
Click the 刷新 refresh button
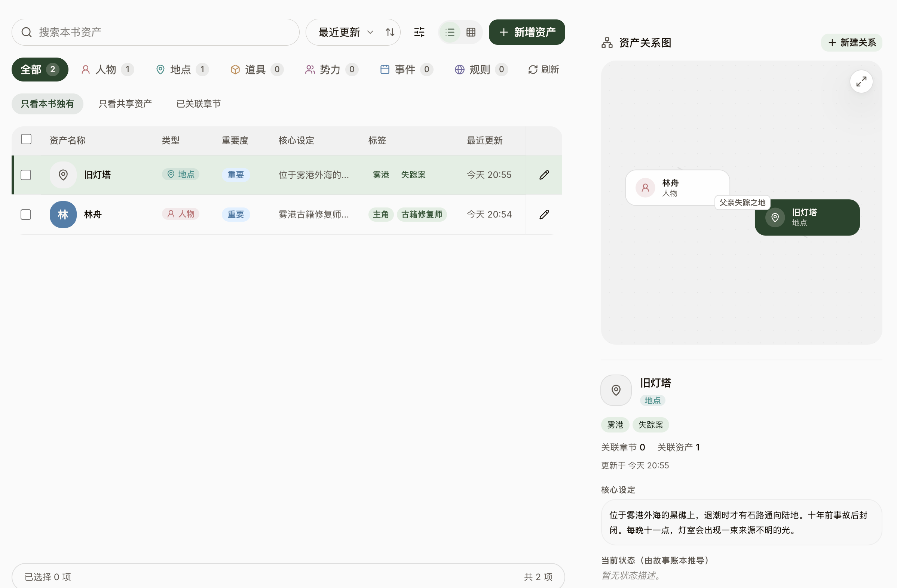coord(543,70)
